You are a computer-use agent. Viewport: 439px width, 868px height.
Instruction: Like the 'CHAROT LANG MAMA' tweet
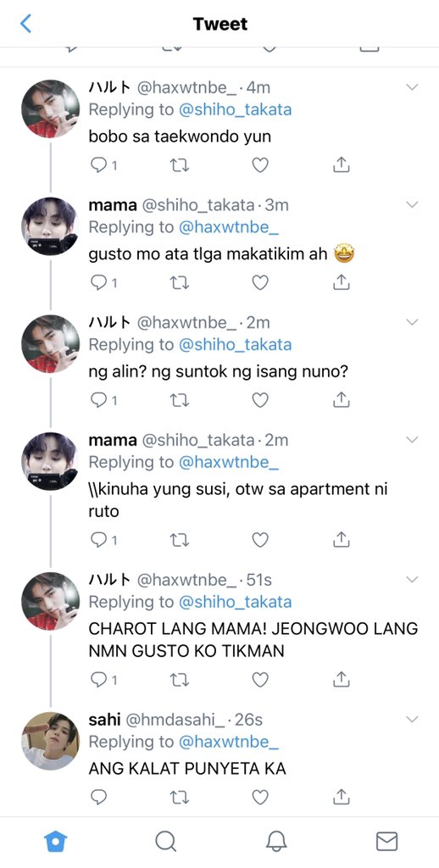[x=260, y=679]
